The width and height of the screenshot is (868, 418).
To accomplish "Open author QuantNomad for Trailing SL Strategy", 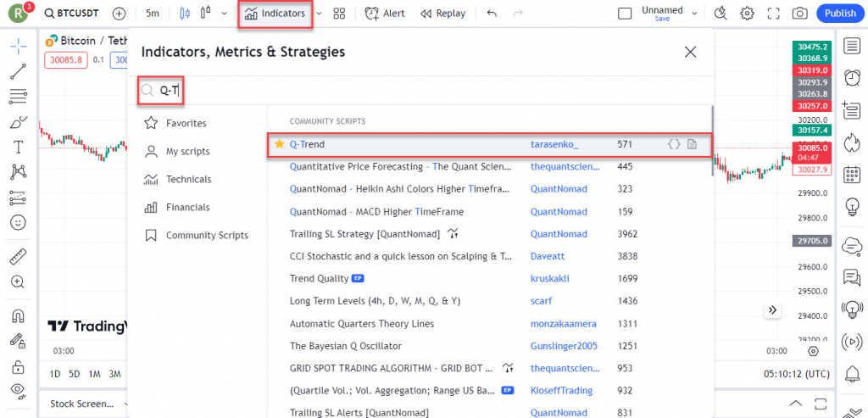I will click(559, 234).
